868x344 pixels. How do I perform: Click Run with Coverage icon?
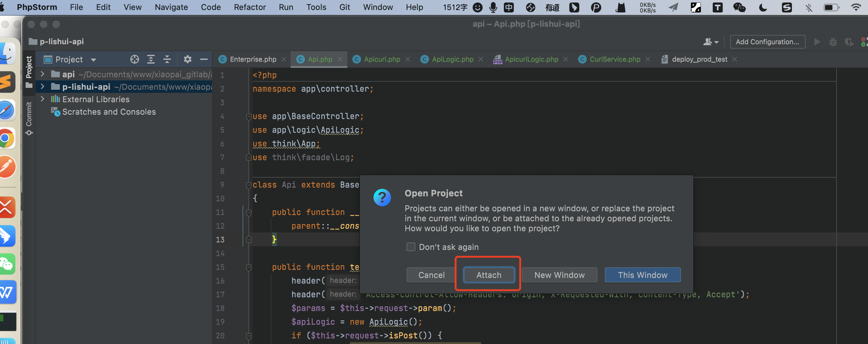pos(849,42)
